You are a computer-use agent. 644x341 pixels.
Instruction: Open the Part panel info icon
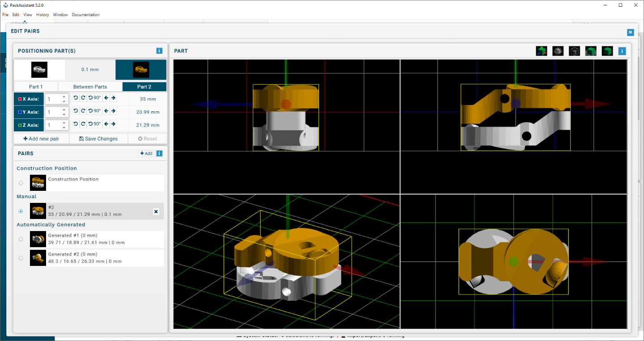tap(622, 51)
